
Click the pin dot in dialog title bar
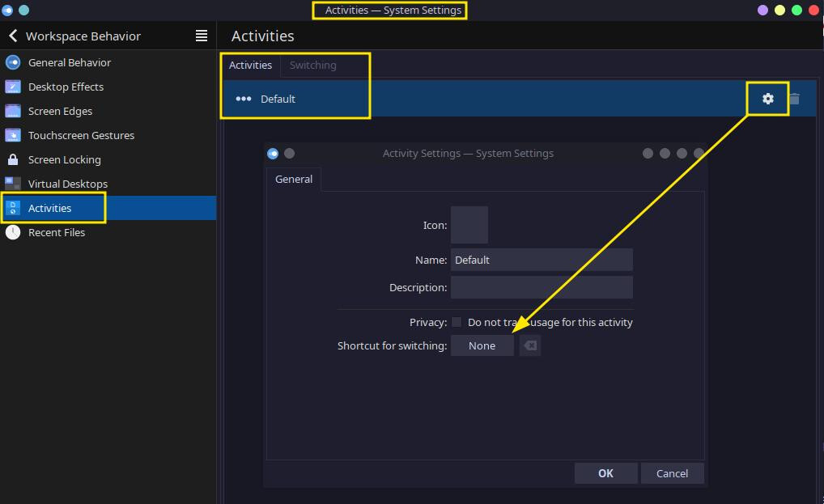click(290, 153)
